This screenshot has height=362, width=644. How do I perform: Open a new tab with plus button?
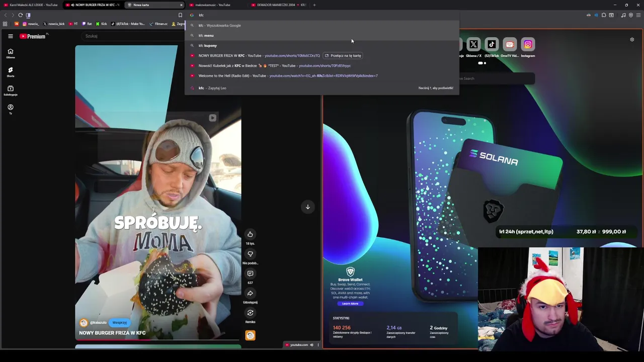tap(314, 5)
